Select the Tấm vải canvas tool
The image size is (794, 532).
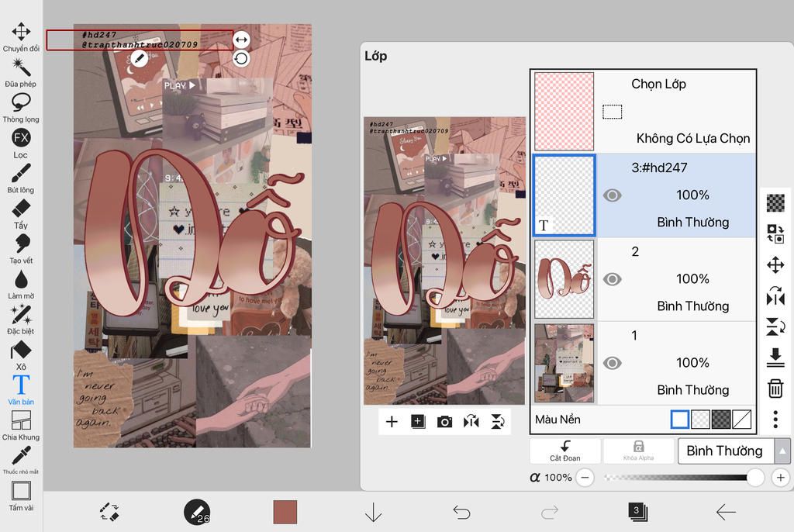[21, 496]
